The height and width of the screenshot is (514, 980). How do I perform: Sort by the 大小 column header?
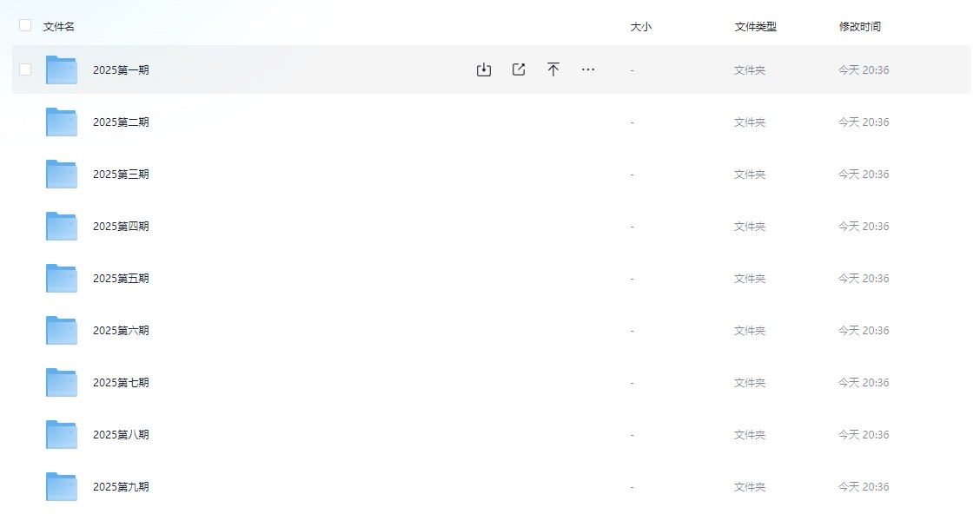click(x=640, y=26)
